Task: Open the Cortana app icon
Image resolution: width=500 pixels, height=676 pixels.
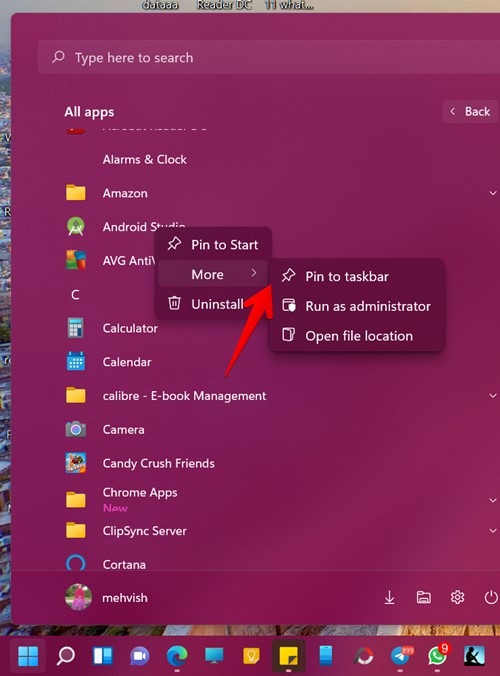Action: tap(76, 563)
